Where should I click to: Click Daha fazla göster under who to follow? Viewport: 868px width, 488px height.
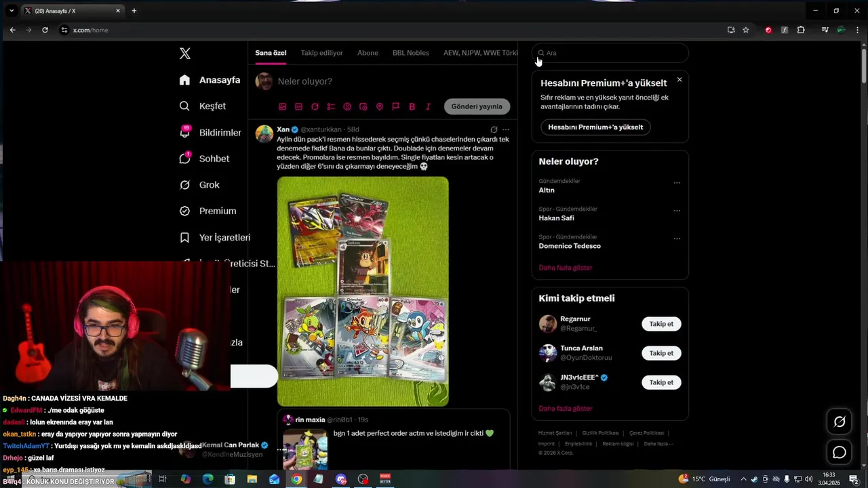[566, 409]
